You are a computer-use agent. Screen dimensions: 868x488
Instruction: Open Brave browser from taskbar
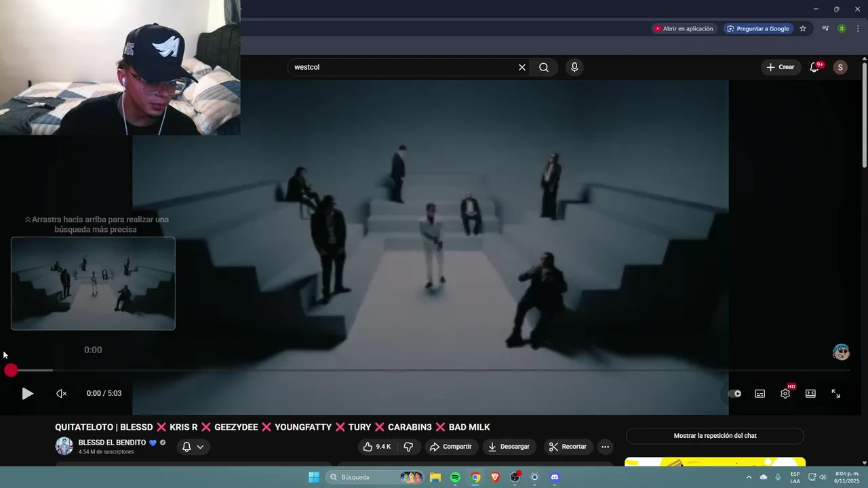point(495,477)
